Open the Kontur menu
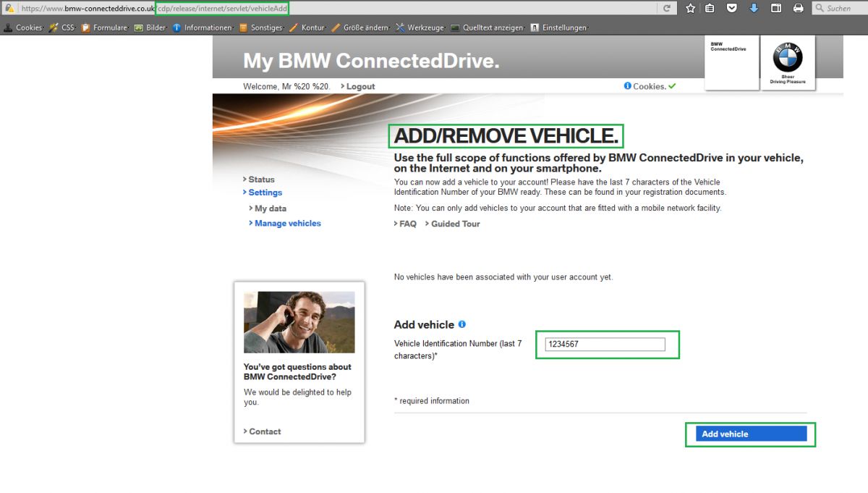 307,28
